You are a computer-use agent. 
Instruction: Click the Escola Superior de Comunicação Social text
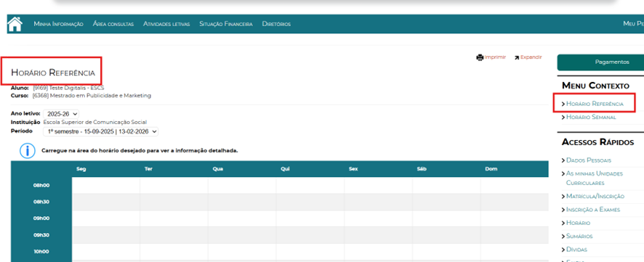(95, 122)
